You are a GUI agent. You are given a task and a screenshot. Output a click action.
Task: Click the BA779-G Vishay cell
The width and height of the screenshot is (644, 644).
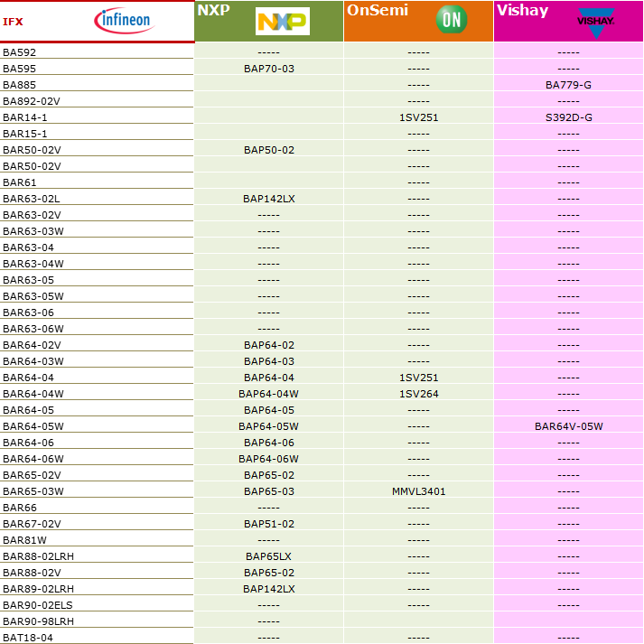pos(568,85)
